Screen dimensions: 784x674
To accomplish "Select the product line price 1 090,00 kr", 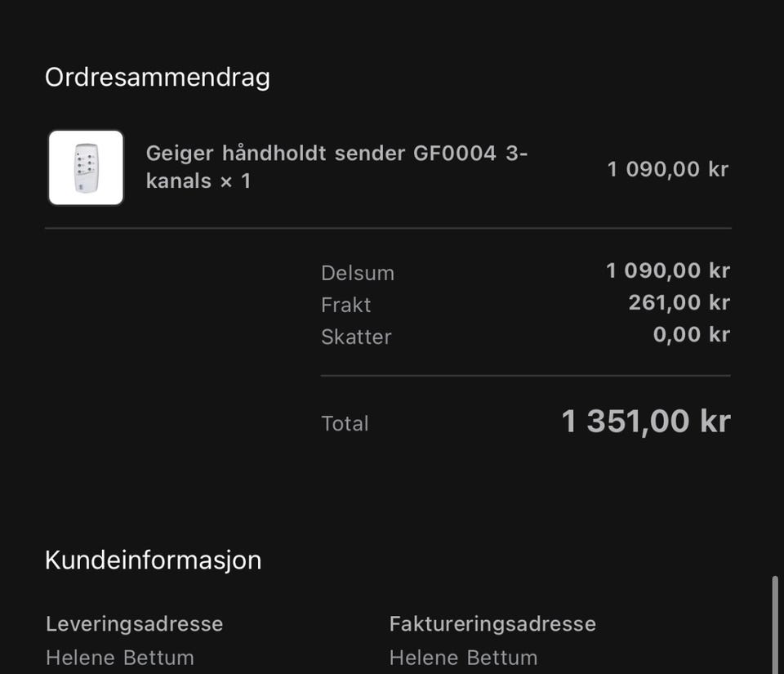I will (x=668, y=169).
